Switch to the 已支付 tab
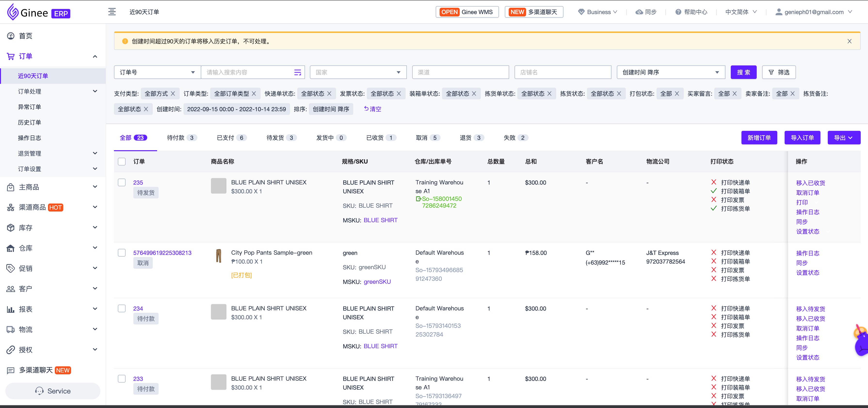This screenshot has width=868, height=408. click(x=232, y=138)
